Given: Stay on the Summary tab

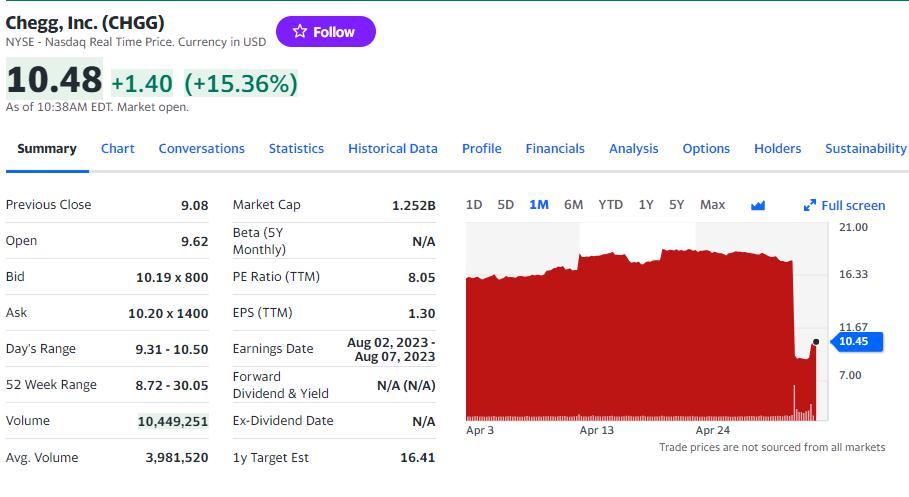Looking at the screenshot, I should [x=47, y=148].
